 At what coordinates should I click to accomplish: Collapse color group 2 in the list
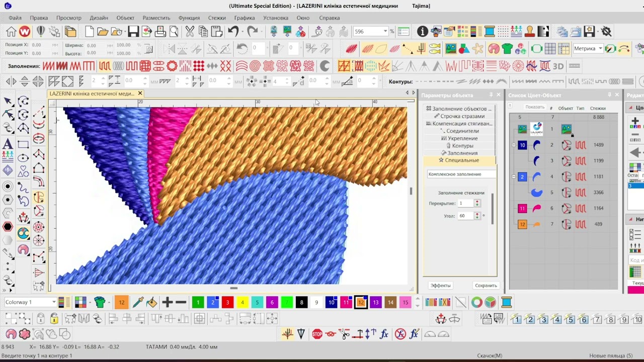pyautogui.click(x=514, y=176)
